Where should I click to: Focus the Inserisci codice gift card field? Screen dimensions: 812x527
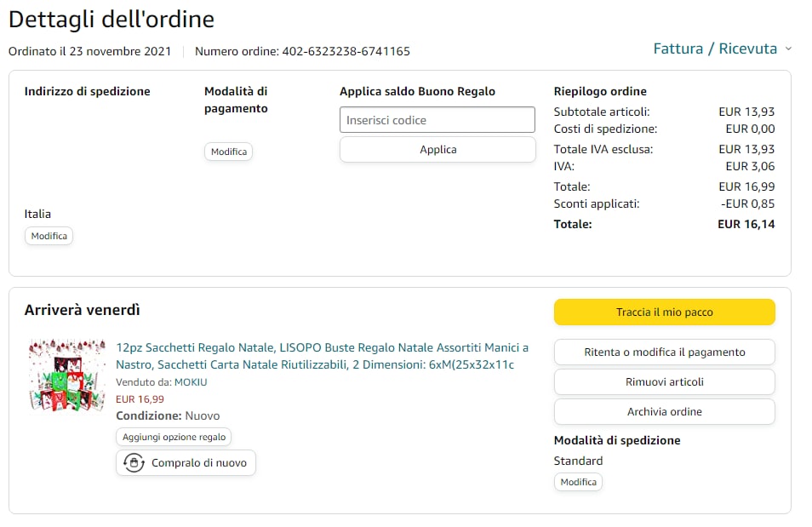(x=437, y=120)
